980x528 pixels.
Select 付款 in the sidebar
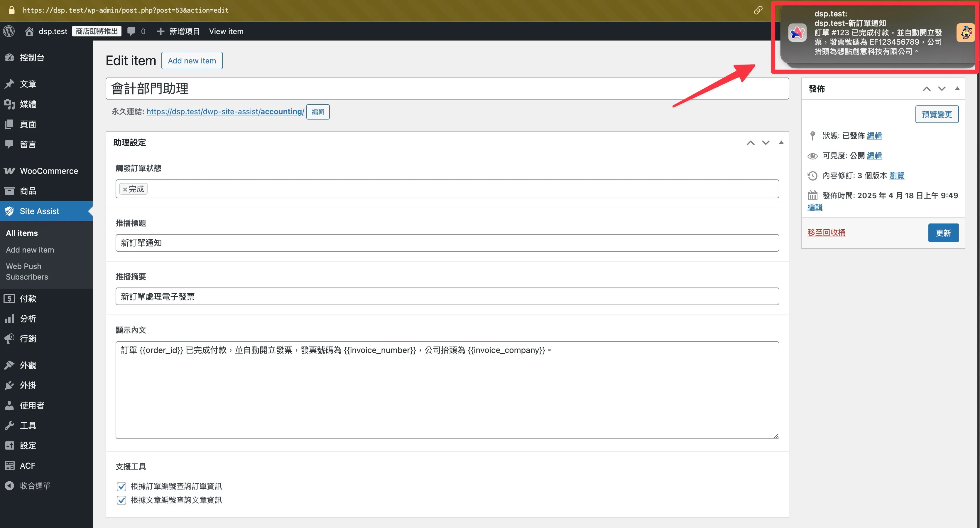27,298
